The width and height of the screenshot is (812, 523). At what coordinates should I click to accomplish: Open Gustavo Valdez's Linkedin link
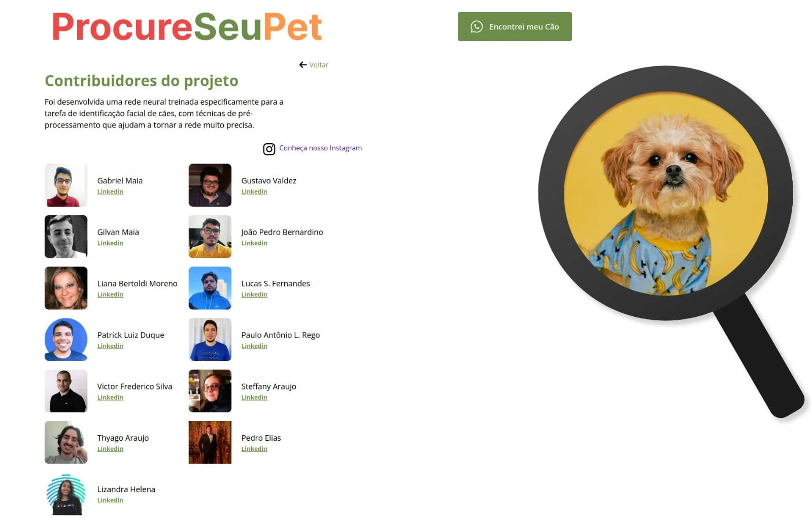(x=254, y=191)
